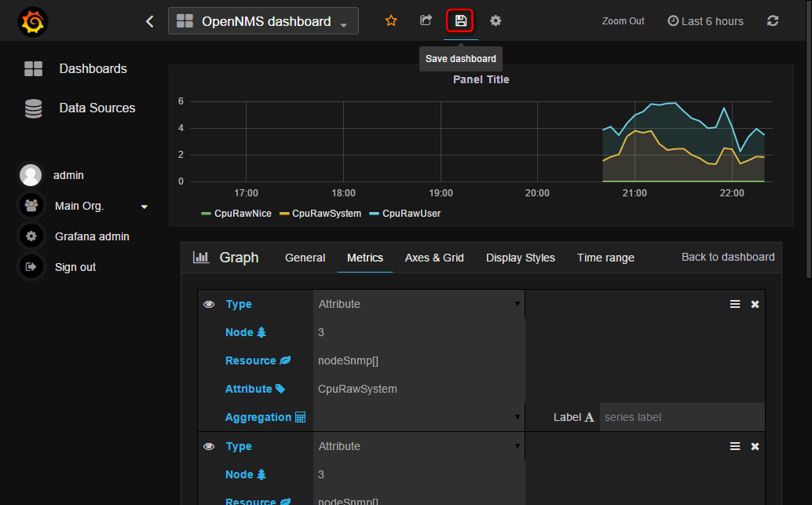Open the Axes & Grid tab
The image size is (812, 505).
(x=434, y=258)
